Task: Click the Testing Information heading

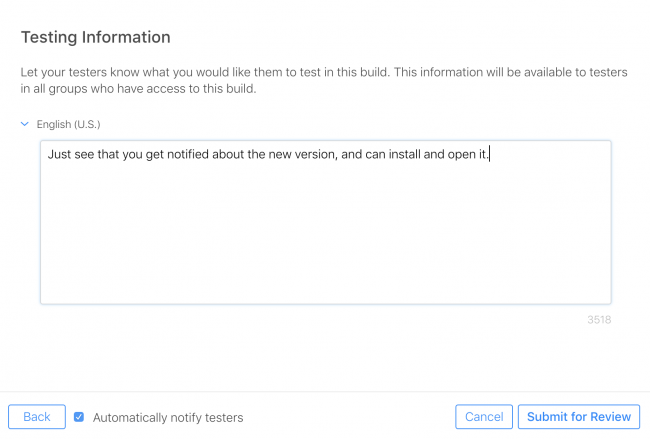Action: [96, 37]
